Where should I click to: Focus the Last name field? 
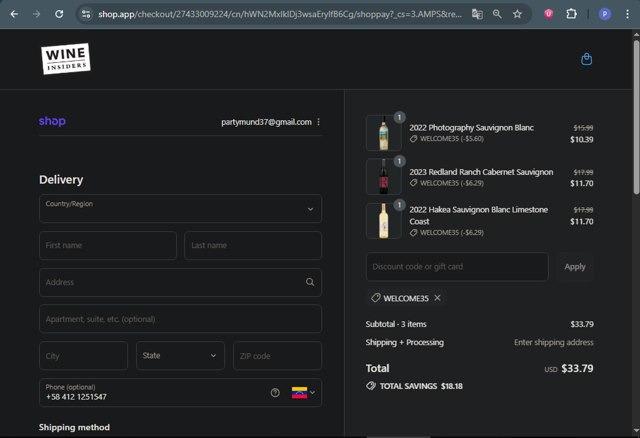253,245
